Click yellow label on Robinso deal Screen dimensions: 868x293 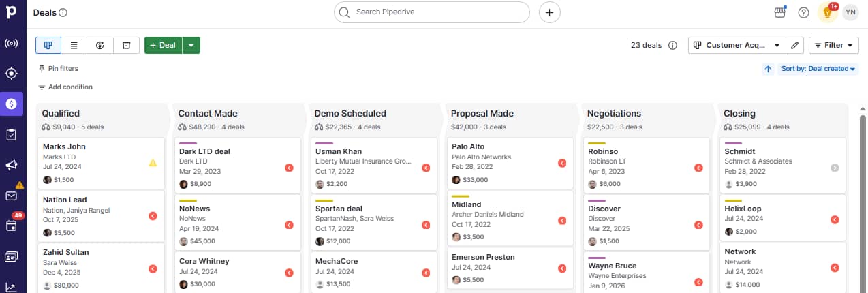(x=597, y=144)
